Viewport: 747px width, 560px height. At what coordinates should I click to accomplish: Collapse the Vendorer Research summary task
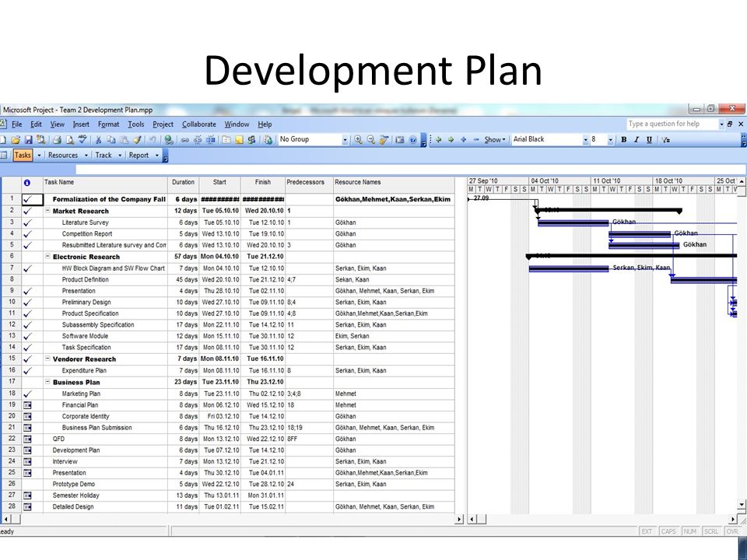click(47, 359)
